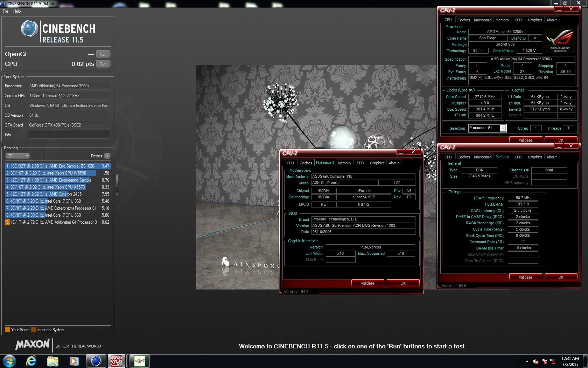Click the DRAM Frequency 150.7 MHz value
The height and width of the screenshot is (368, 588).
523,198
